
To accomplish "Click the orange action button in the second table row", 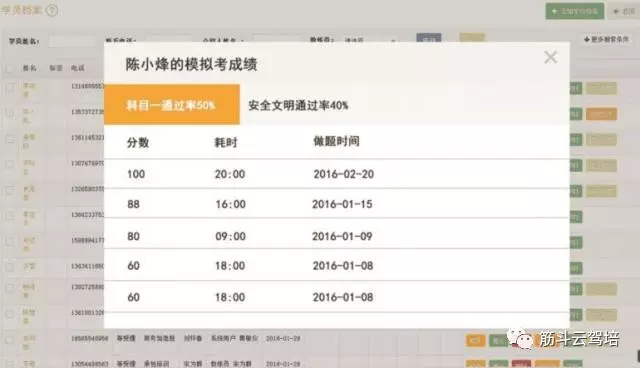I will coord(601,114).
